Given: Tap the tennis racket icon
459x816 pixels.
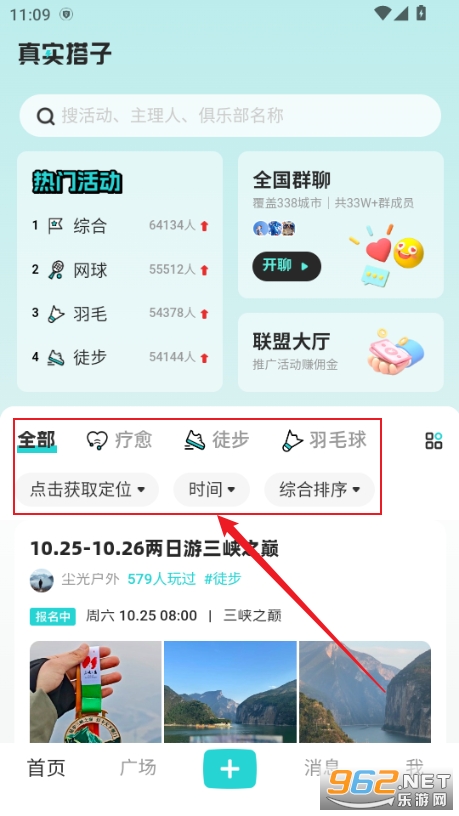Looking at the screenshot, I should 56,270.
